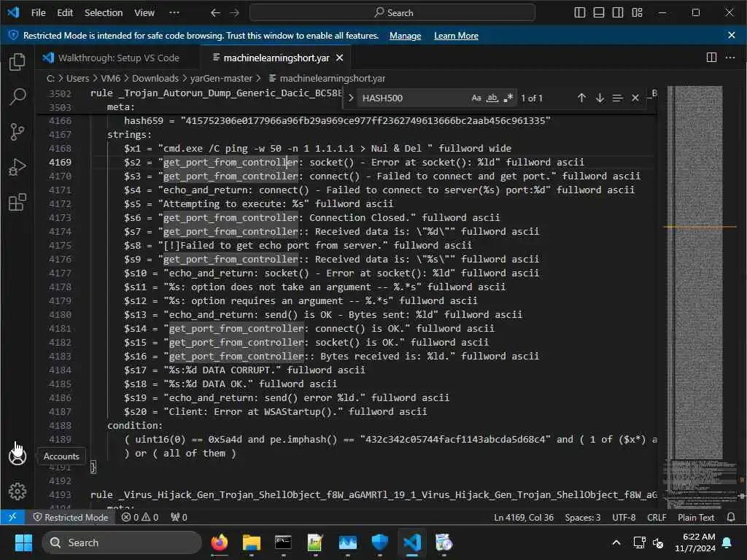Screen dimensions: 747x560
Task: Close the machinelearningshort.yar tab
Action: point(340,58)
